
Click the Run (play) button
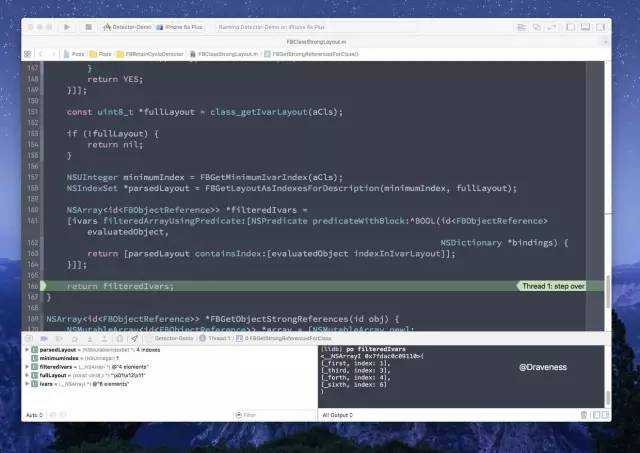(x=67, y=27)
